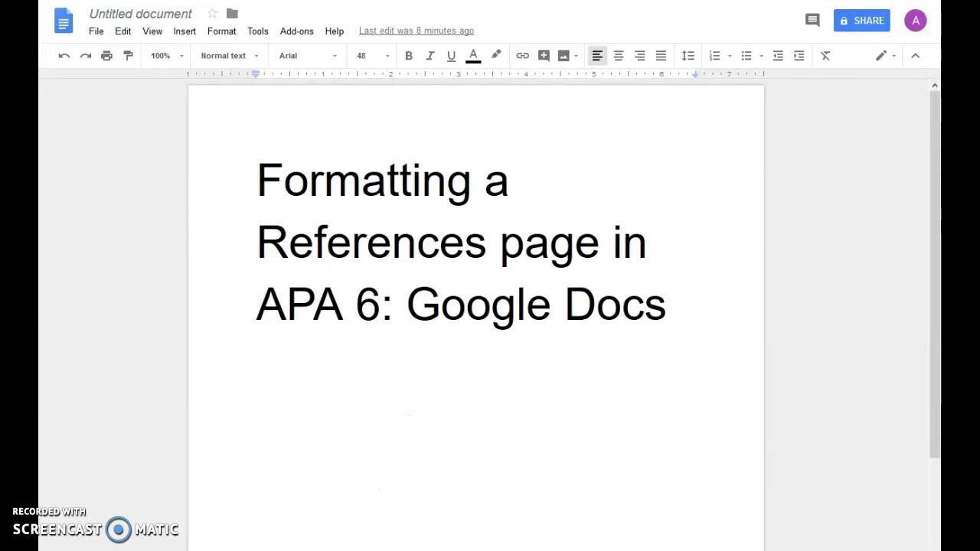
Task: Open the account avatar 'A'
Action: [916, 21]
